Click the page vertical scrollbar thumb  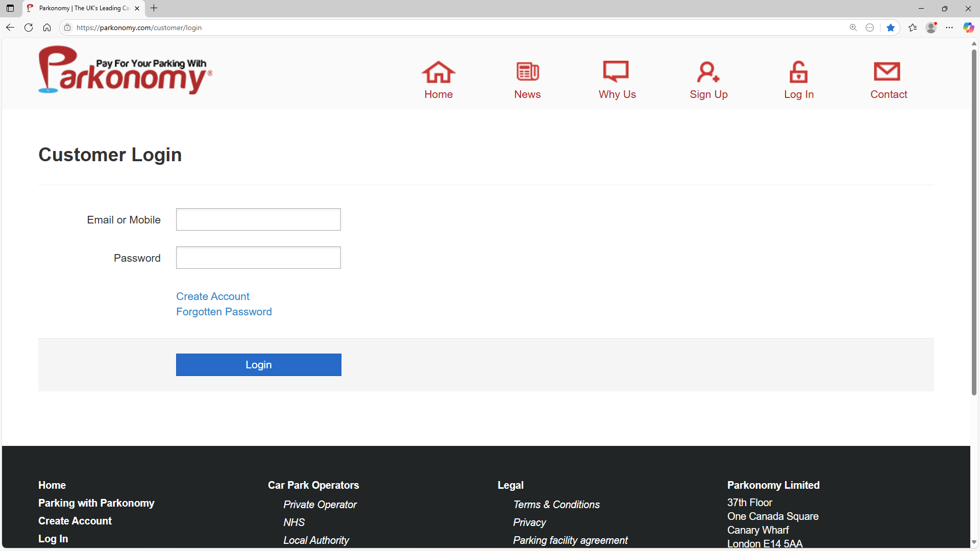coord(974,222)
